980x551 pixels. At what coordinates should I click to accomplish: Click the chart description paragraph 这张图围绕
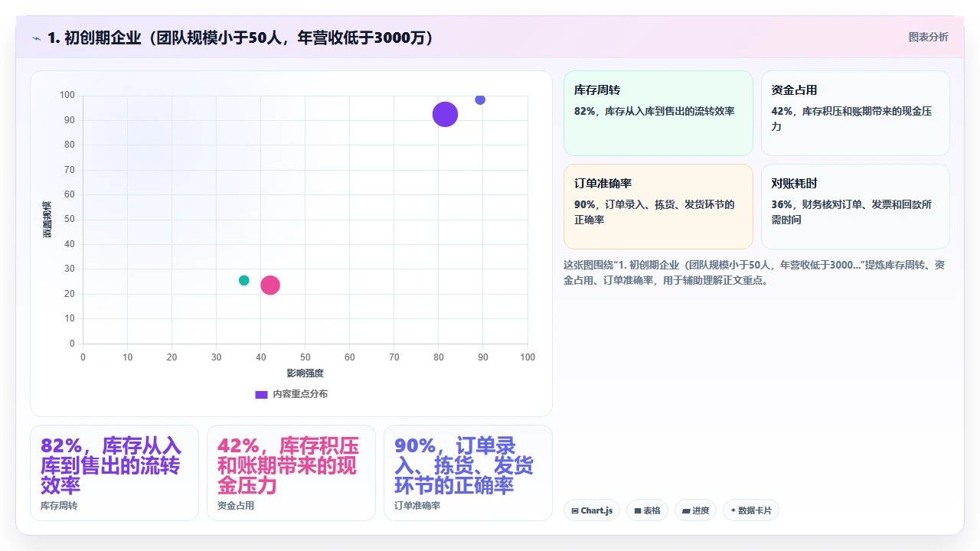click(x=754, y=272)
